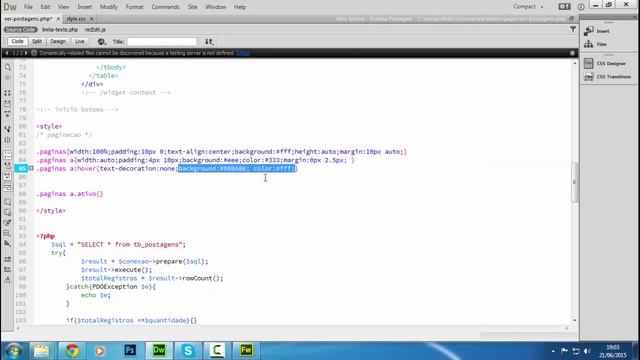Viewport: 640px width, 360px height.
Task: Toggle the Word Wrap icon
Action: tap(7, 176)
